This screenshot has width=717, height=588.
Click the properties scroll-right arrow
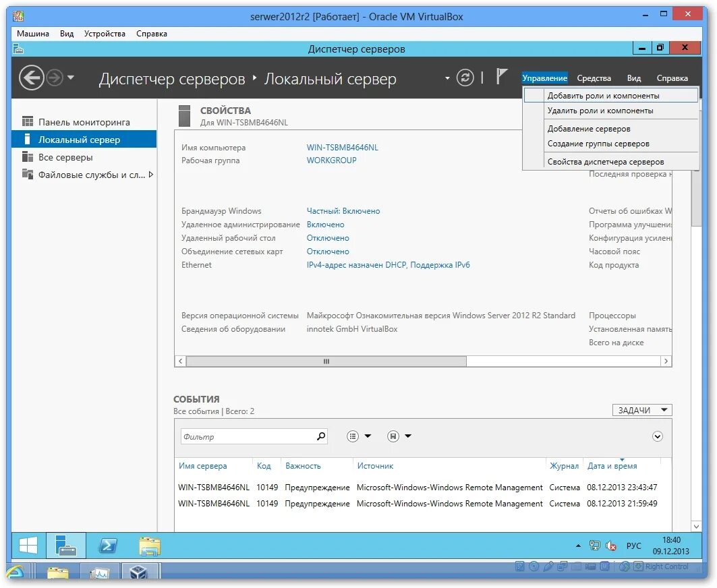pyautogui.click(x=666, y=361)
